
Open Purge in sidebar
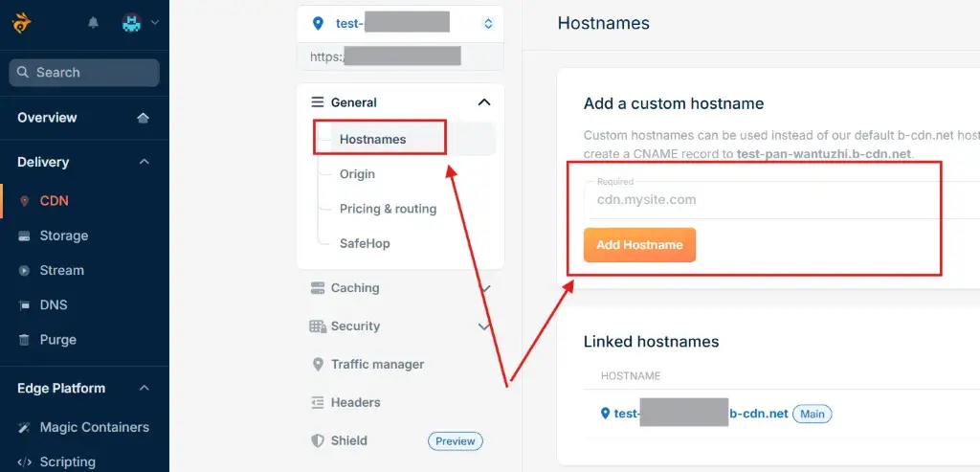[57, 340]
